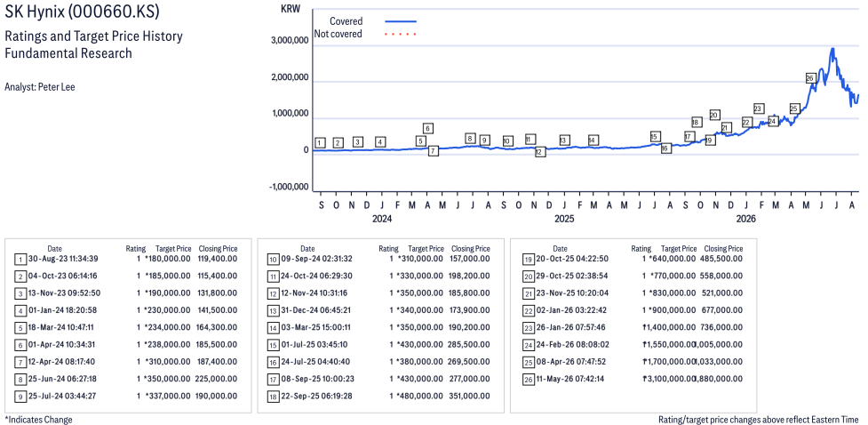Click the 'Not covered' legend label
Viewport: 868px width, 425px height.
pyautogui.click(x=338, y=34)
